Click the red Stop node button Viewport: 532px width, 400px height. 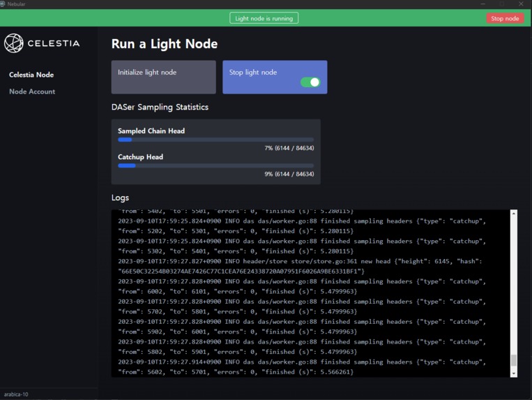pyautogui.click(x=505, y=18)
